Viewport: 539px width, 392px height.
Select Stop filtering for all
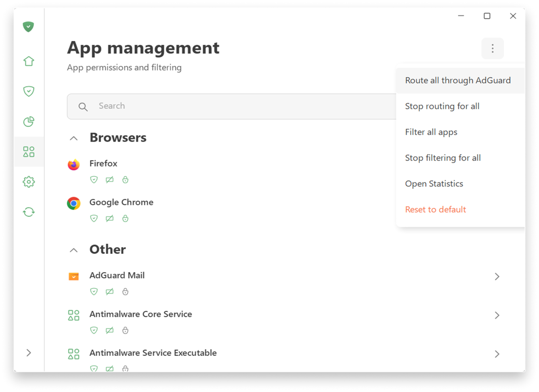[x=461, y=158]
